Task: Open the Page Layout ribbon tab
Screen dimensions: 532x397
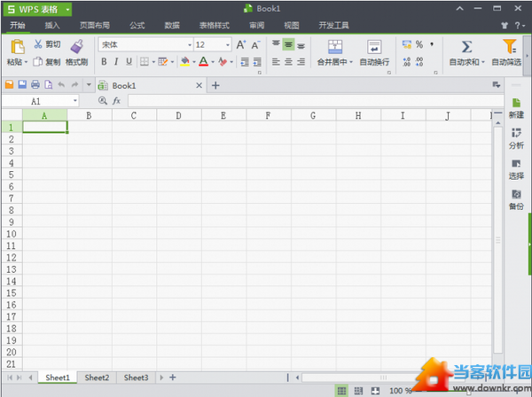Action: (x=95, y=25)
